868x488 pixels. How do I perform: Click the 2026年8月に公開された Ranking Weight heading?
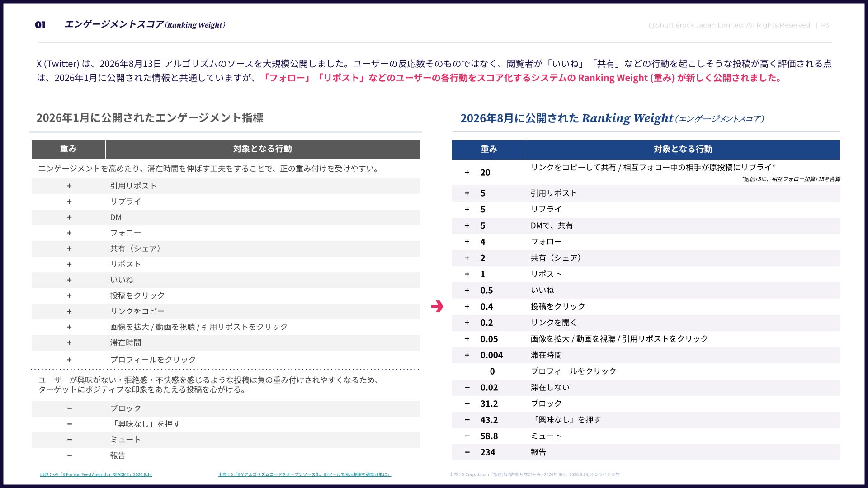[612, 118]
